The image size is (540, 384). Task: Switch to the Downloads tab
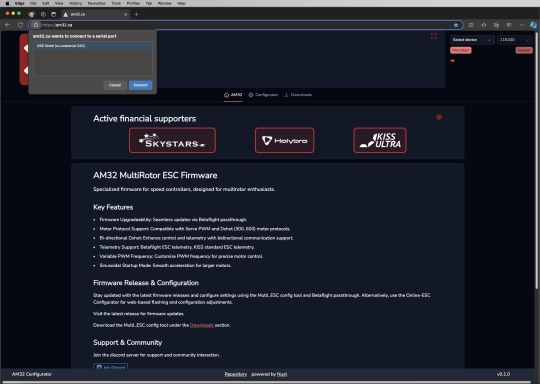(298, 95)
